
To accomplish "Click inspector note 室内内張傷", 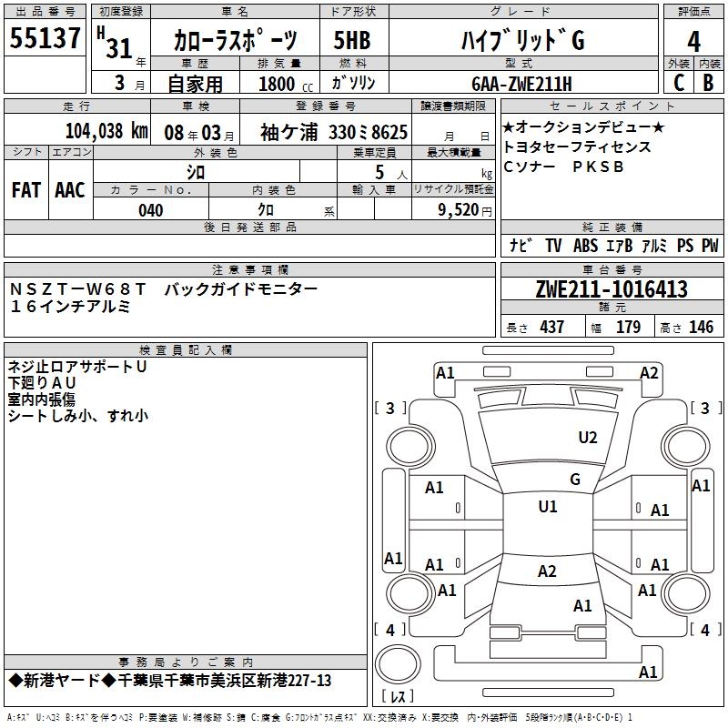I will click(x=41, y=399).
